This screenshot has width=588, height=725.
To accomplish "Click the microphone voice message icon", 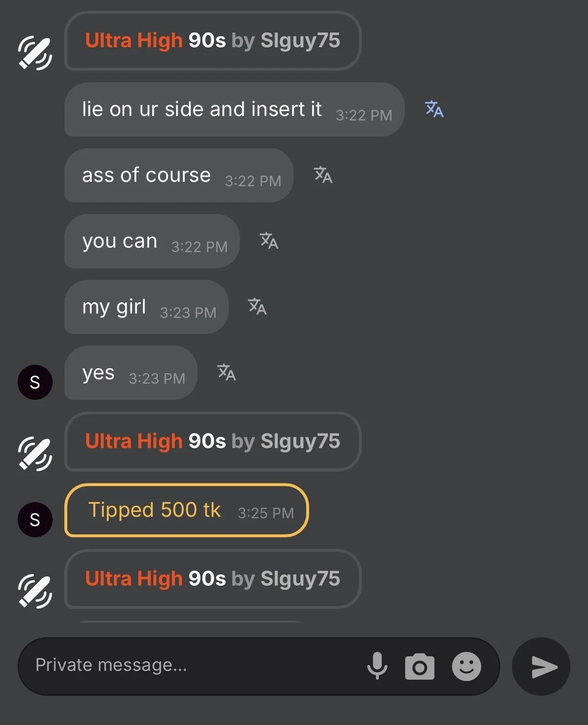I will pos(377,666).
